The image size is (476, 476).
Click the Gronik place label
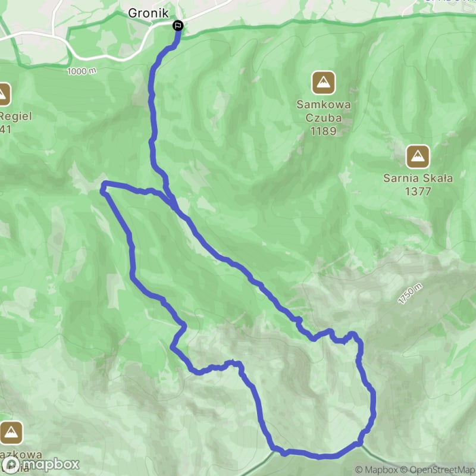(x=148, y=13)
